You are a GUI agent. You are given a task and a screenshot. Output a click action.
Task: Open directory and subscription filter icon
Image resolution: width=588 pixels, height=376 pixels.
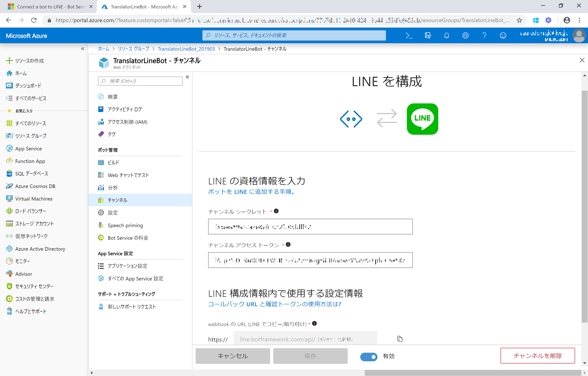coord(428,36)
